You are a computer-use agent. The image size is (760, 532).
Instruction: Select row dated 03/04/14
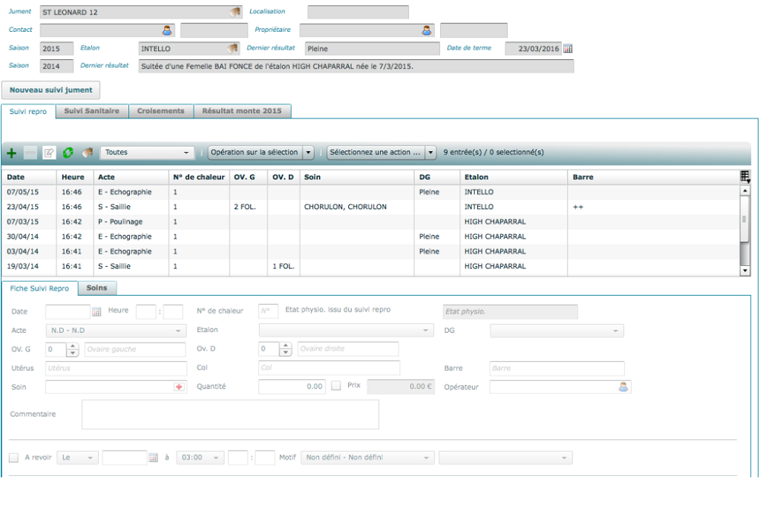(x=371, y=252)
